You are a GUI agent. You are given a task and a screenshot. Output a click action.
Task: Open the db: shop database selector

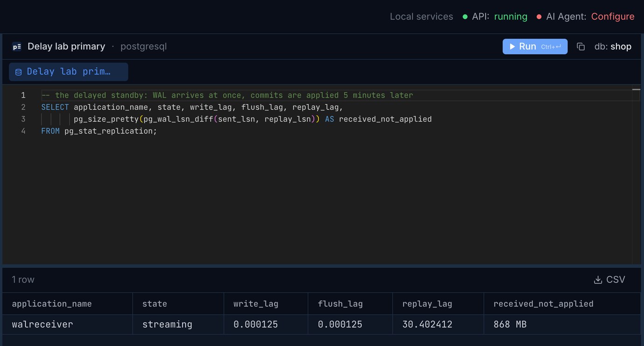point(613,47)
